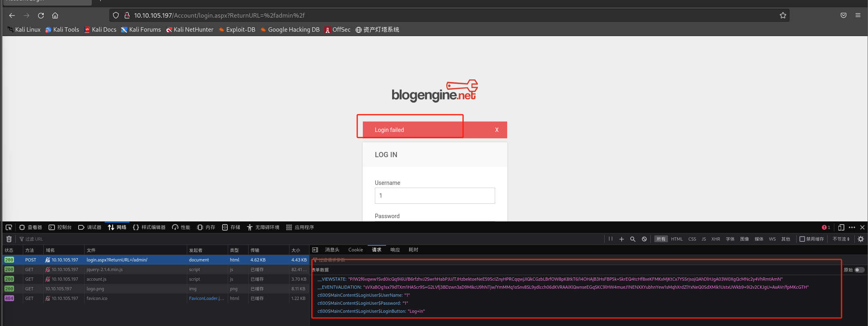Image resolution: width=868 pixels, height=326 pixels.
Task: Go back using the browser back arrow
Action: pos(12,16)
